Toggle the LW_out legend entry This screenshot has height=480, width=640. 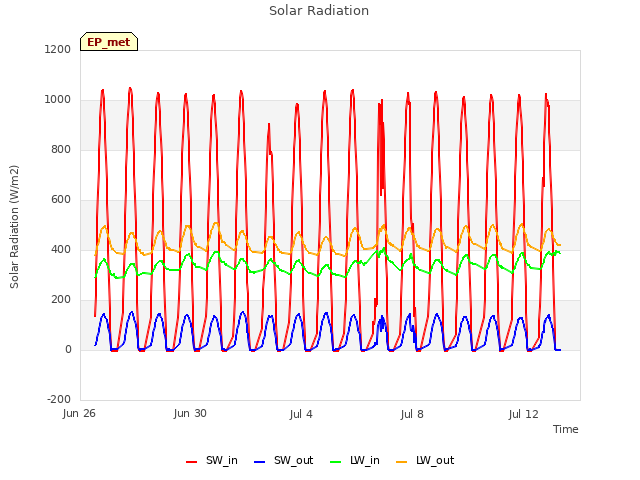point(425,461)
